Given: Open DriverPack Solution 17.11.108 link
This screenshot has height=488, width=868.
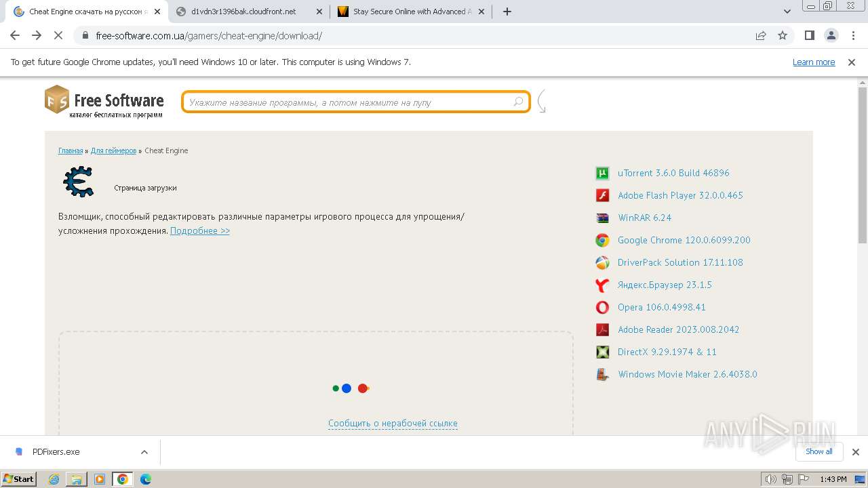Looking at the screenshot, I should [680, 262].
